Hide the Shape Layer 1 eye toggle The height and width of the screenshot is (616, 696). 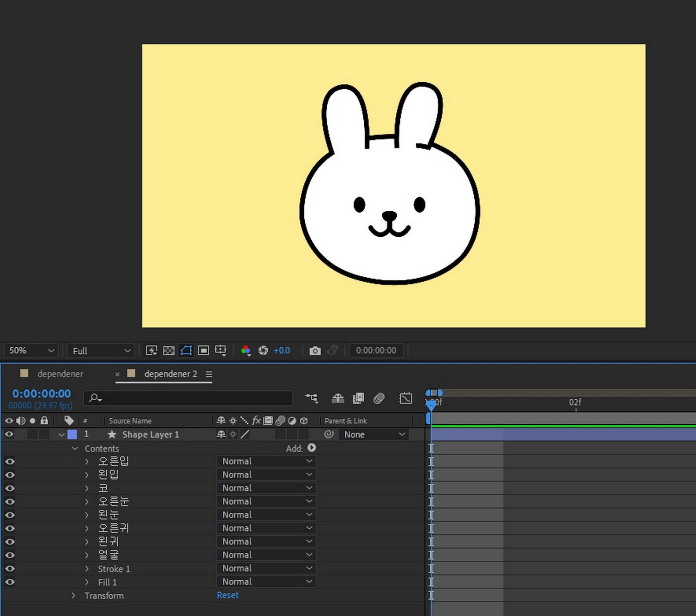tap(9, 434)
